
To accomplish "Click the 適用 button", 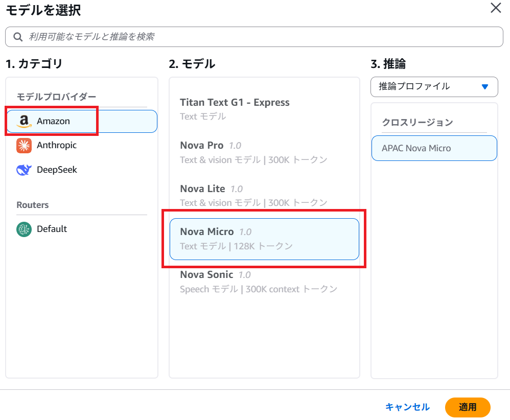I will point(468,407).
